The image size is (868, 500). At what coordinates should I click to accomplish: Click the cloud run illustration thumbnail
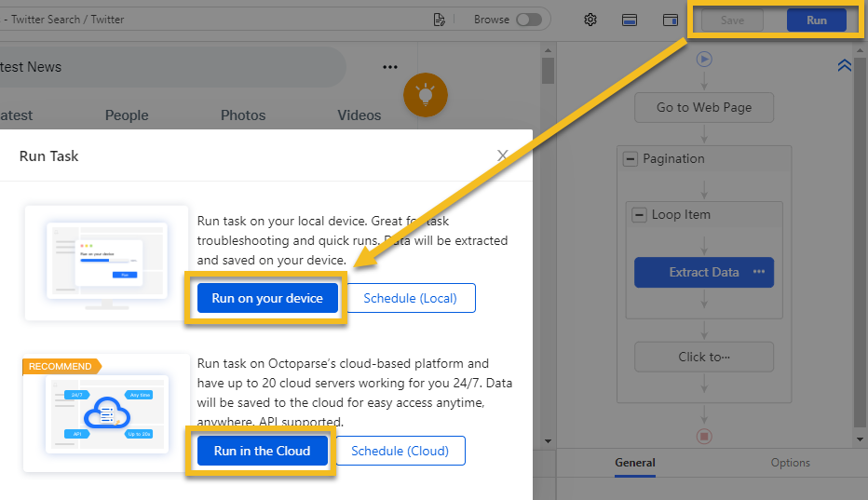(107, 413)
